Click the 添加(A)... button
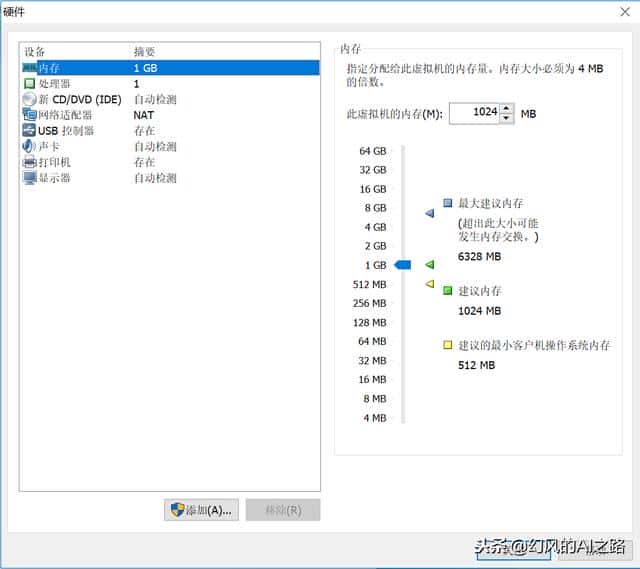The image size is (640, 569). point(201,510)
